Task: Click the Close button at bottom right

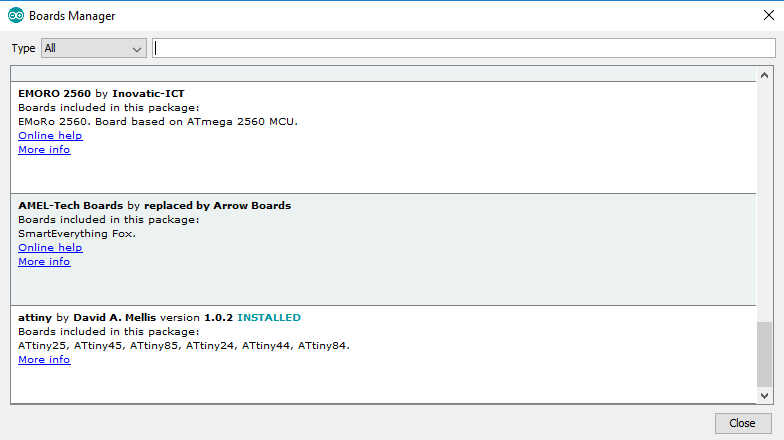Action: (x=742, y=423)
